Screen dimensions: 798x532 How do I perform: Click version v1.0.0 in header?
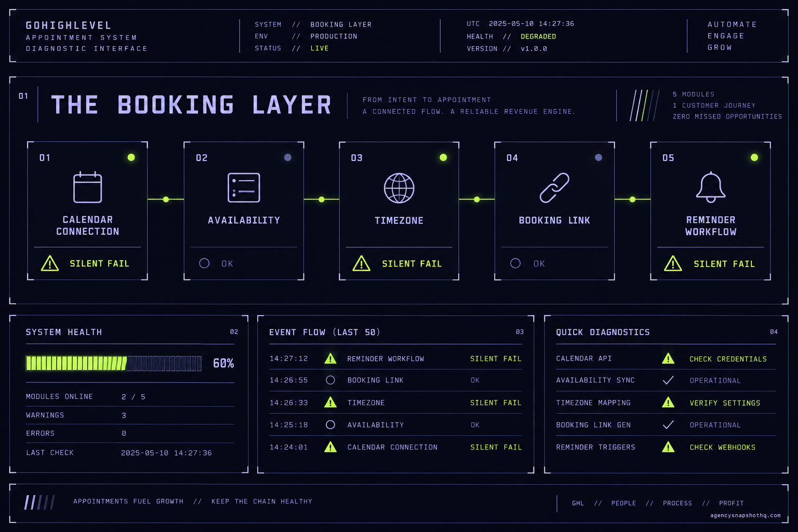(x=534, y=49)
